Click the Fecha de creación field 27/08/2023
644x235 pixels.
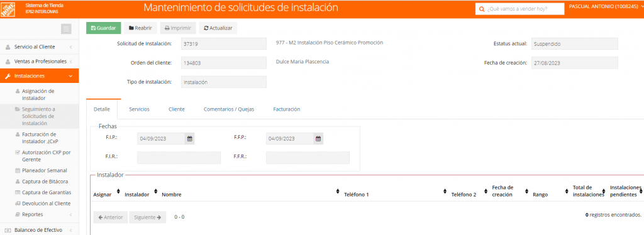click(x=575, y=63)
